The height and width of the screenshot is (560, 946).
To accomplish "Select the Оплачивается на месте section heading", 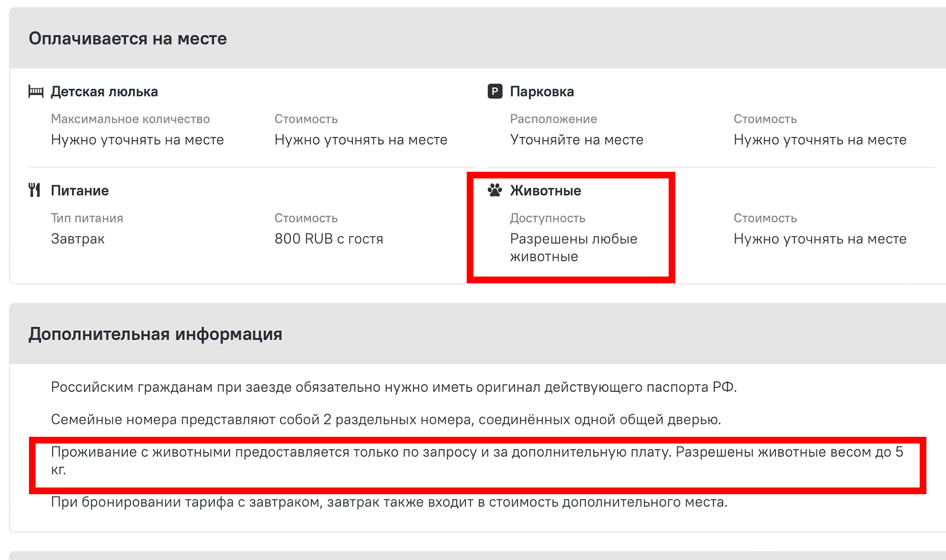I will click(x=128, y=38).
